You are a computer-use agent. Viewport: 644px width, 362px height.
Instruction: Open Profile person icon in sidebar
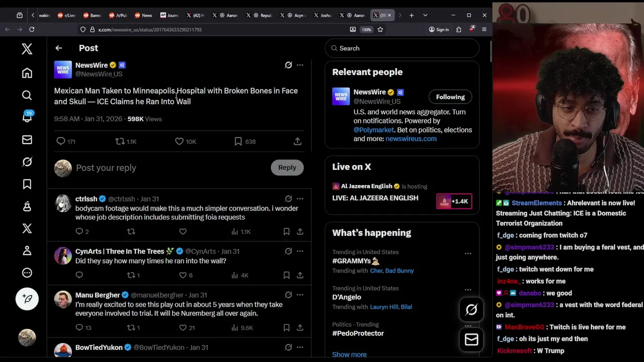click(27, 250)
